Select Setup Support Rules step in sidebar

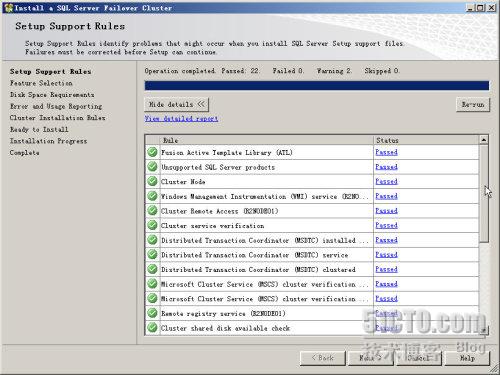coord(50,72)
